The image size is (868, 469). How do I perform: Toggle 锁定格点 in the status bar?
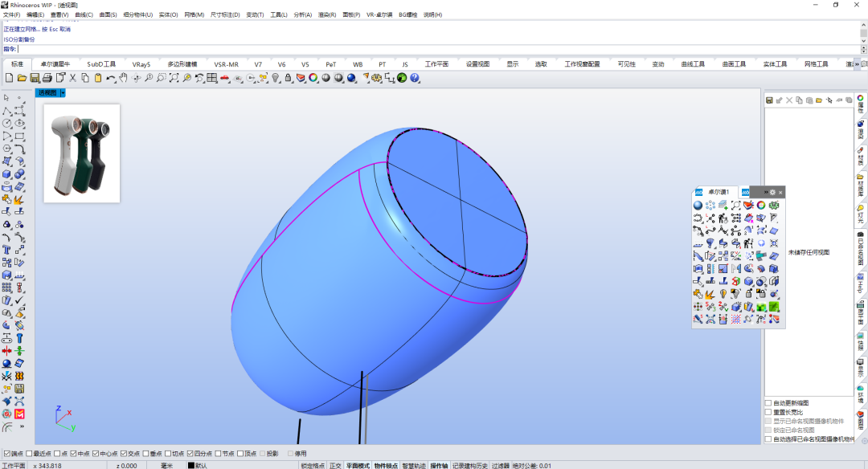pos(313,466)
